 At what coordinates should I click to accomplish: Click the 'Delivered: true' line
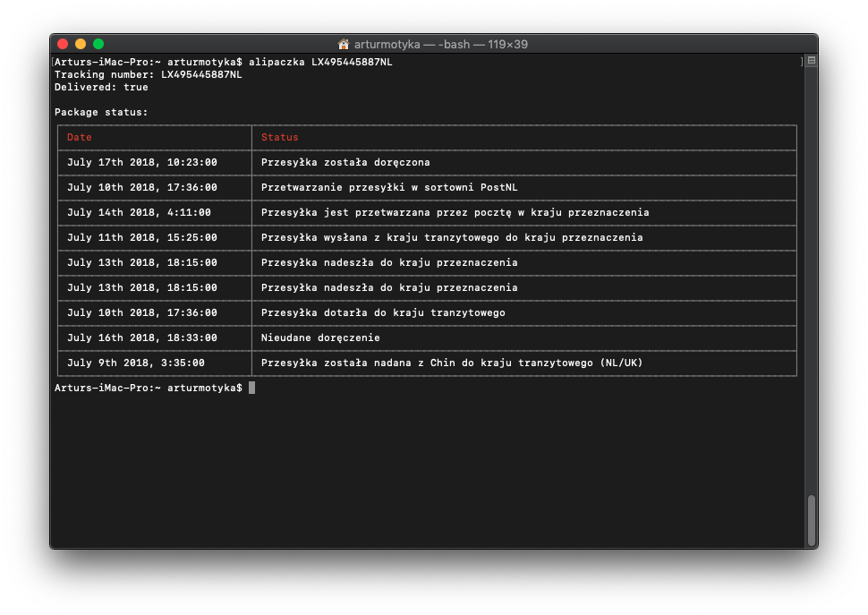(x=101, y=88)
